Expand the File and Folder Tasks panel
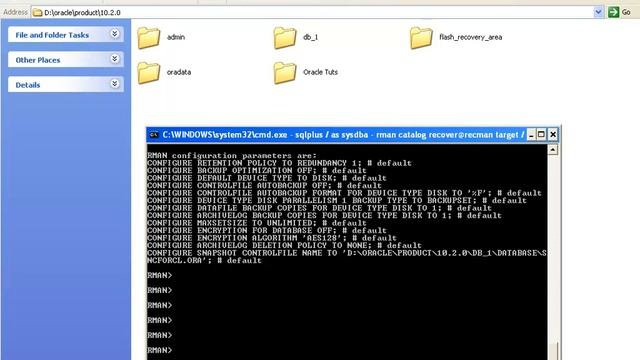 (x=115, y=34)
